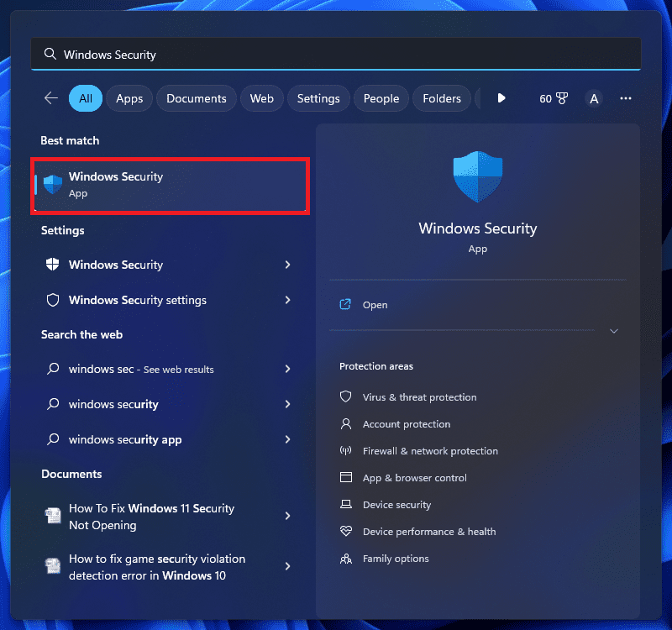Expand the windows security app result chevron
Viewport: 672px width, 630px height.
287,438
